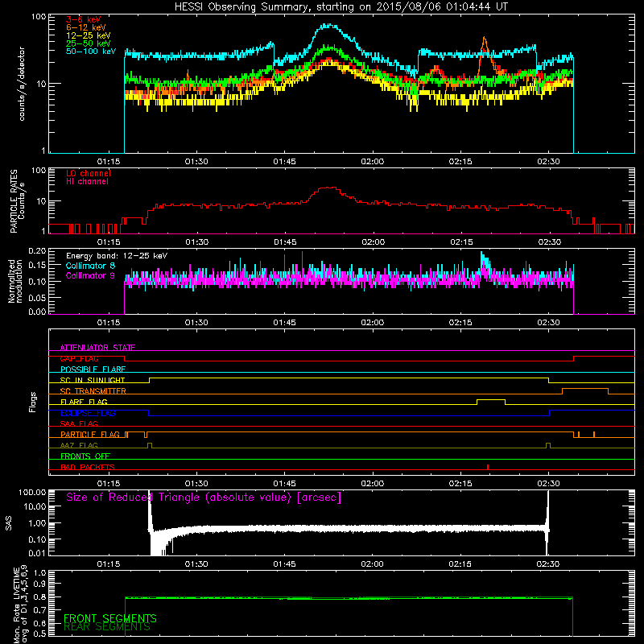The height and width of the screenshot is (644, 644).
Task: Select the Collimator 9 legend label
Action: click(90, 275)
